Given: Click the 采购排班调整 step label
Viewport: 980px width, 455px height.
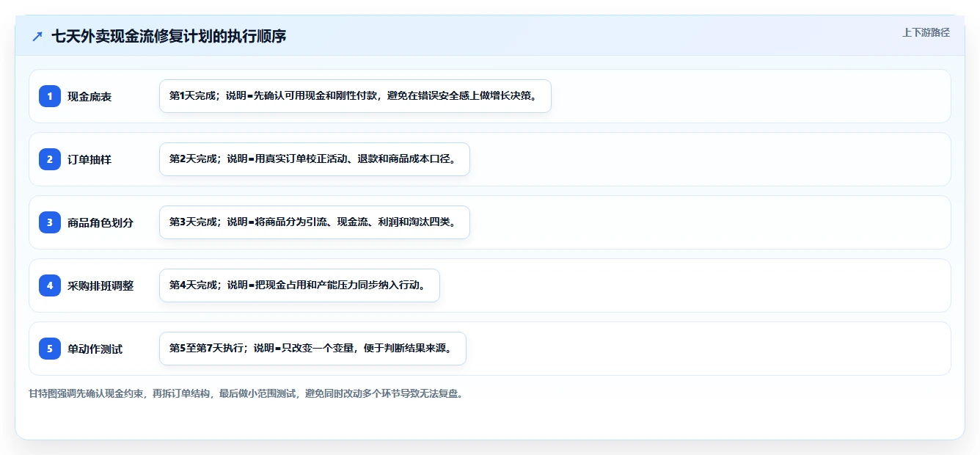Looking at the screenshot, I should click(x=100, y=286).
